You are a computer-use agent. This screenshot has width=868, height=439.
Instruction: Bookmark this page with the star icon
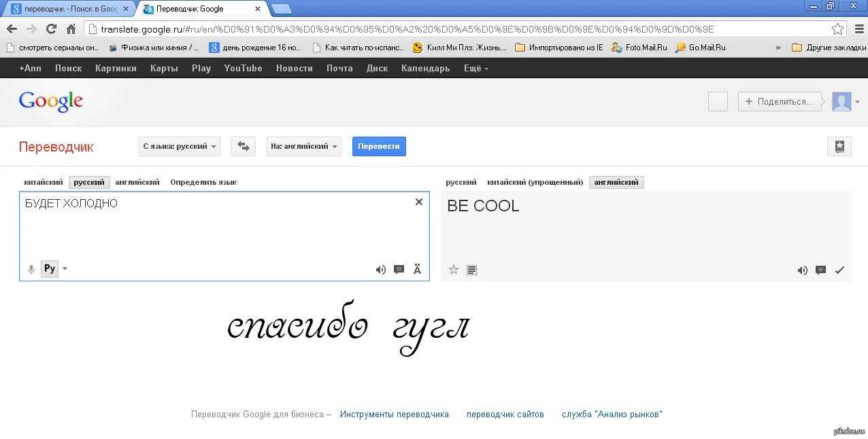pyautogui.click(x=838, y=29)
